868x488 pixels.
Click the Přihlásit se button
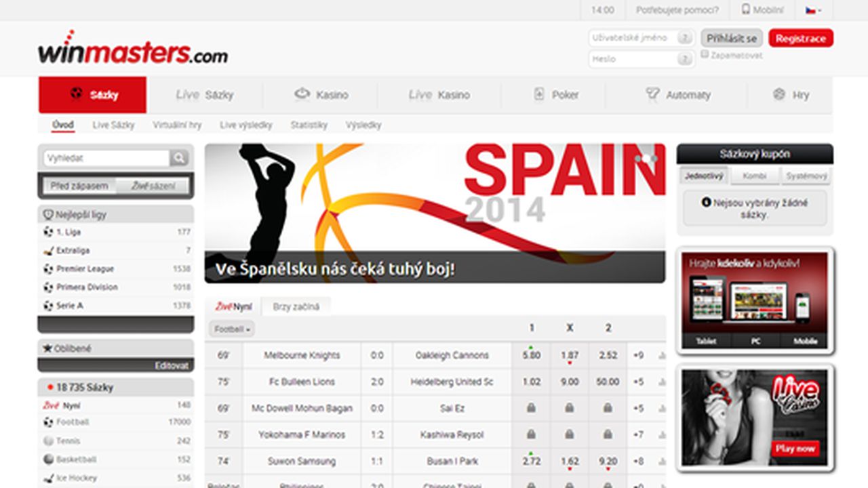tap(731, 39)
